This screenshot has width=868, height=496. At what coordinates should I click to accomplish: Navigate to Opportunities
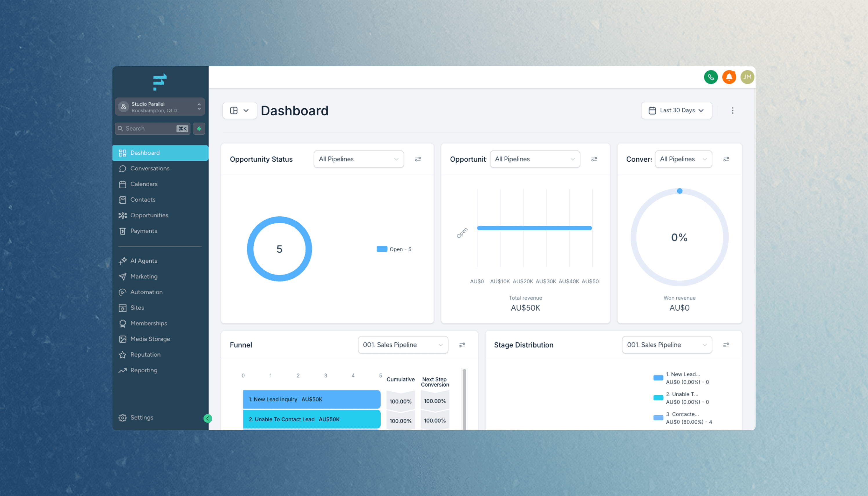click(x=160, y=216)
